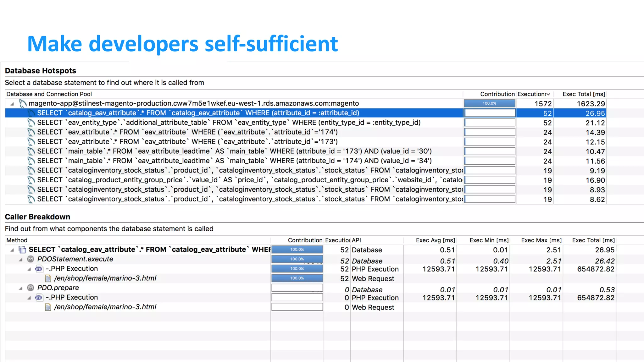Click the SQL icon on the last cataloginventory_stock_status row
The width and height of the screenshot is (644, 362).
(31, 199)
